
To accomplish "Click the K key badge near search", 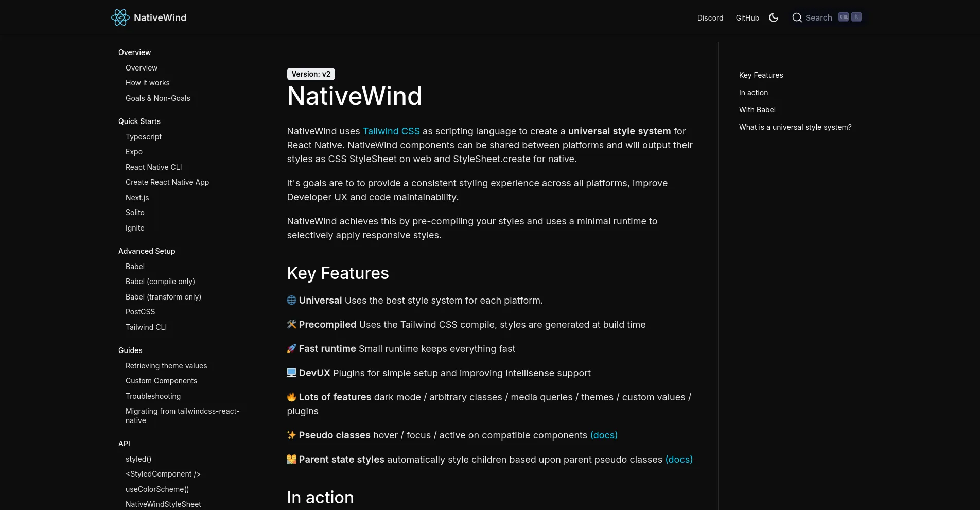I will point(856,16).
